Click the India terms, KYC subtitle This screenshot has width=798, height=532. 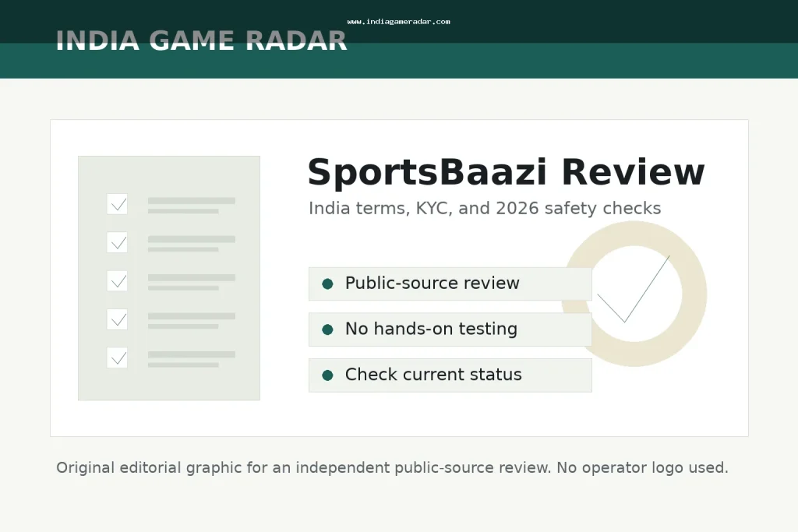pyautogui.click(x=485, y=208)
